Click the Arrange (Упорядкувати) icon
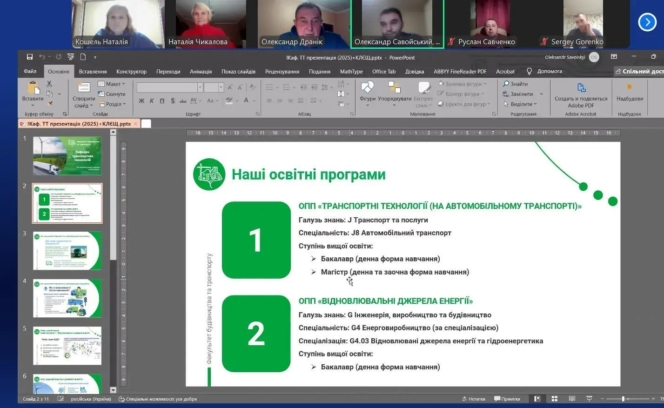Image resolution: width=664 pixels, height=408 pixels. click(395, 89)
